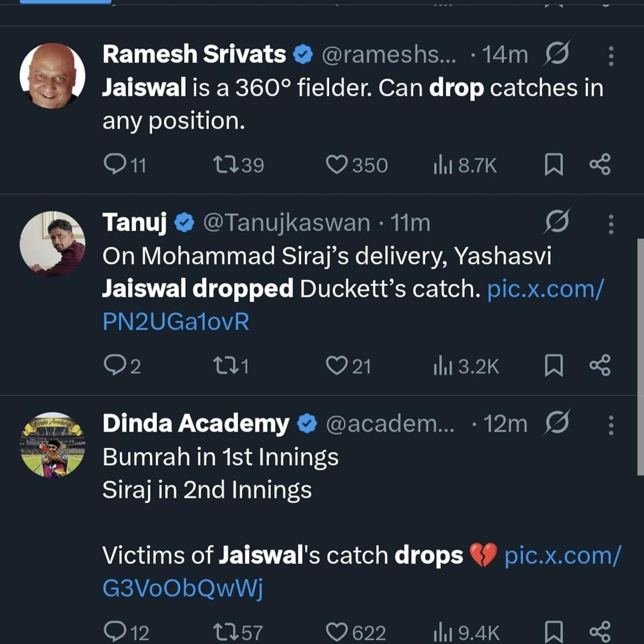Reply to Ramesh Srivats' tweet
644x644 pixels.
pos(114,164)
